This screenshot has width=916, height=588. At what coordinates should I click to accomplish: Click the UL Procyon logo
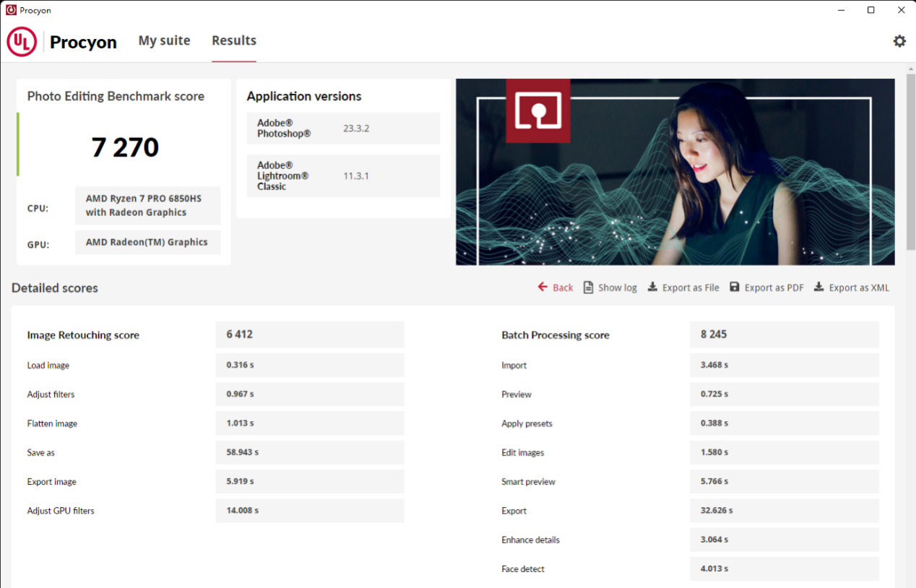[62, 42]
